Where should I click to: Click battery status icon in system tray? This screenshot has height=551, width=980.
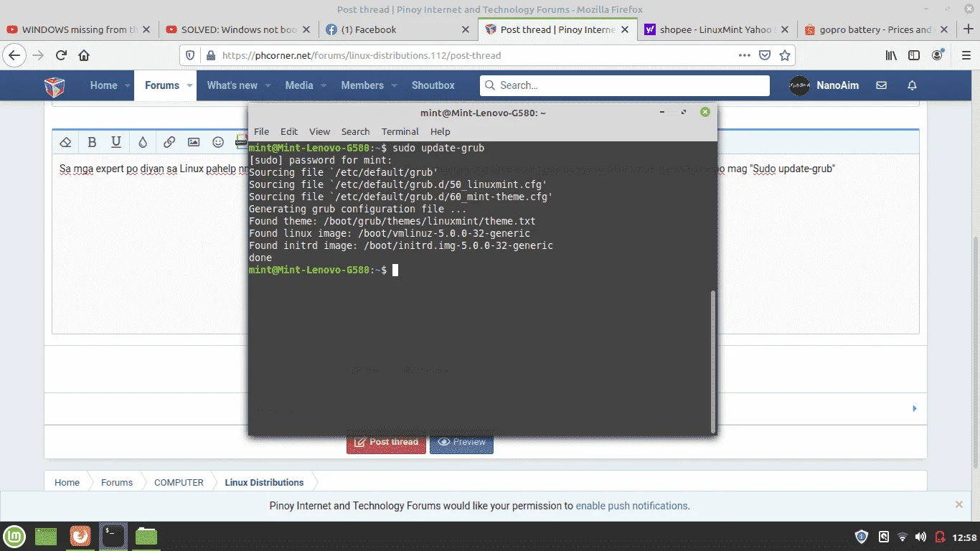941,537
